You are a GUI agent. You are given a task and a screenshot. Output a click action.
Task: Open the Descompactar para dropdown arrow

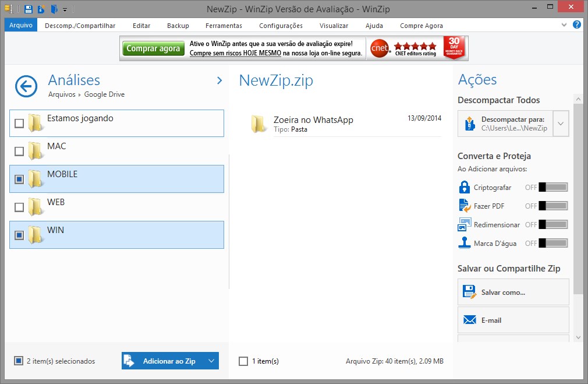561,124
